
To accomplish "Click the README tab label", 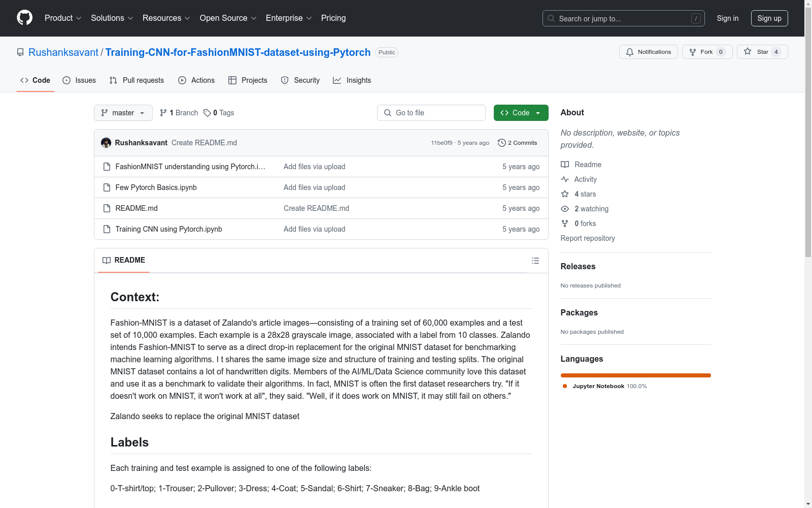I will coord(124,260).
